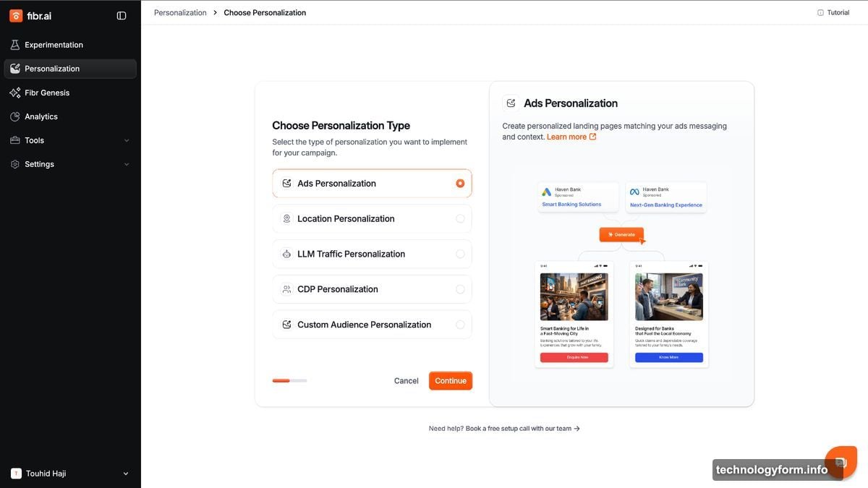
Task: Click the Custom Audience Personalization icon
Action: pos(286,325)
